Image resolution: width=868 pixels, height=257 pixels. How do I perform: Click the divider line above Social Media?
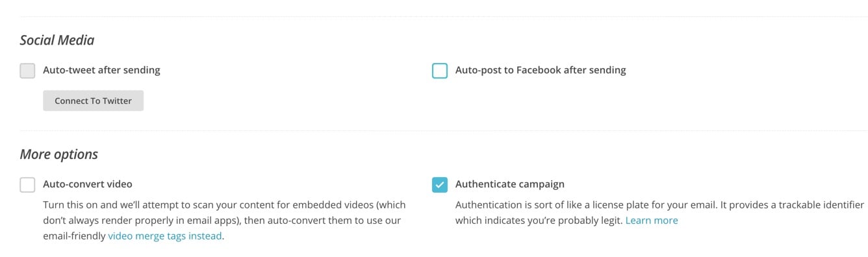point(434,17)
